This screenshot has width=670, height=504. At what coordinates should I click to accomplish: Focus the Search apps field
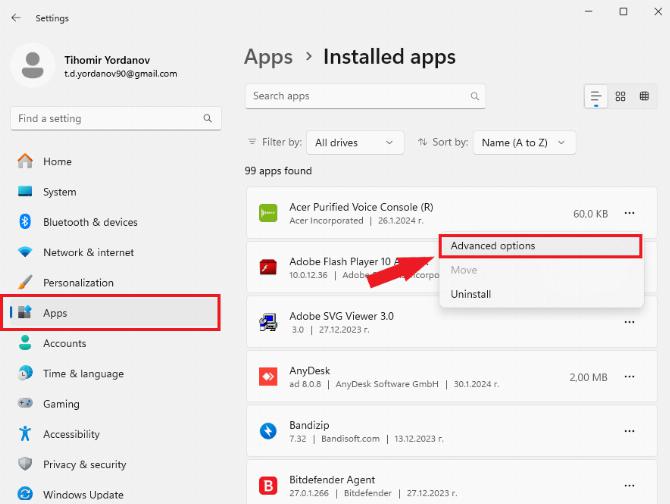point(365,96)
